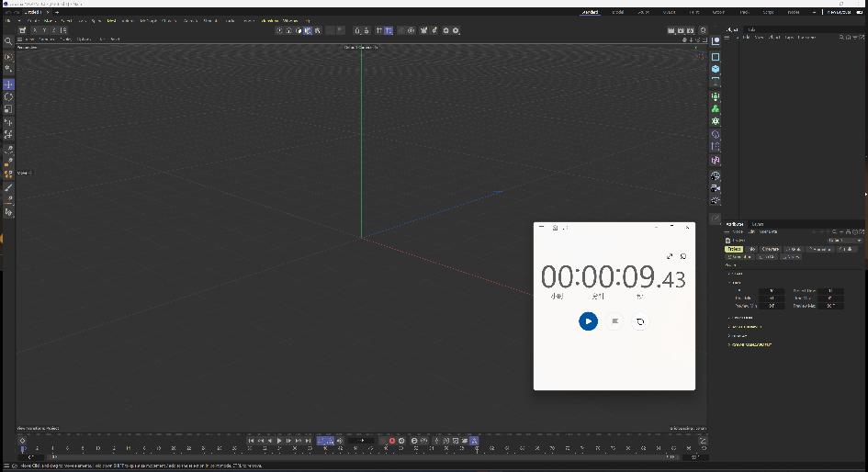The height and width of the screenshot is (472, 868).
Task: Switch to the Standard layout tab
Action: tap(592, 12)
